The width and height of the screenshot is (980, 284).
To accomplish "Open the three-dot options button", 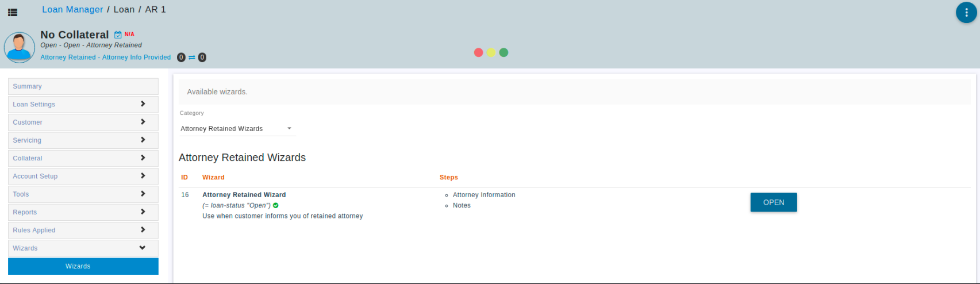I will 966,12.
